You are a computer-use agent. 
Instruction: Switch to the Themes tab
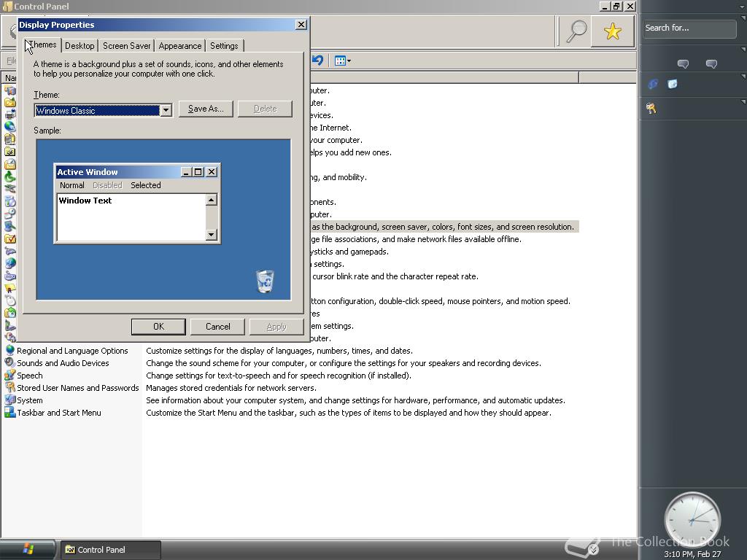42,44
